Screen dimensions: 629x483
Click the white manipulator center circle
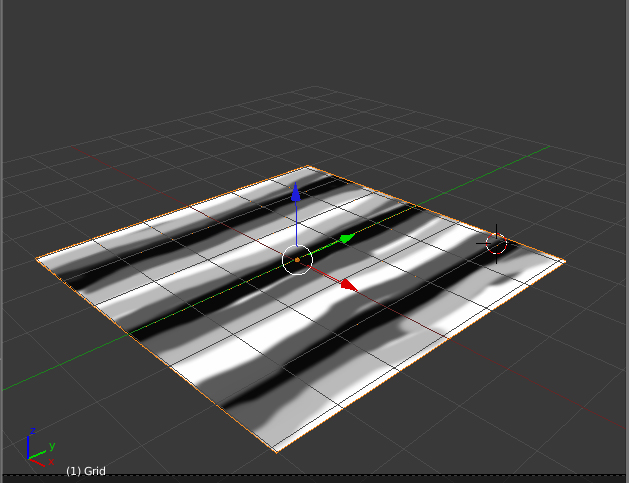297,260
